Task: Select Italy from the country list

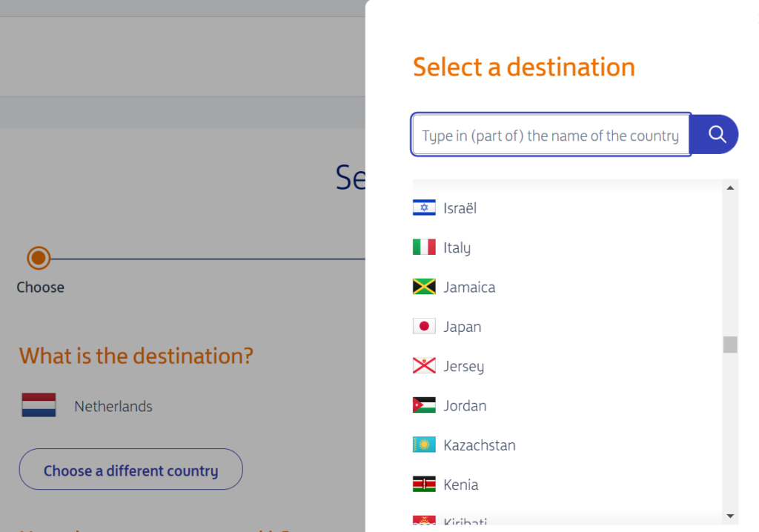Action: tap(457, 248)
